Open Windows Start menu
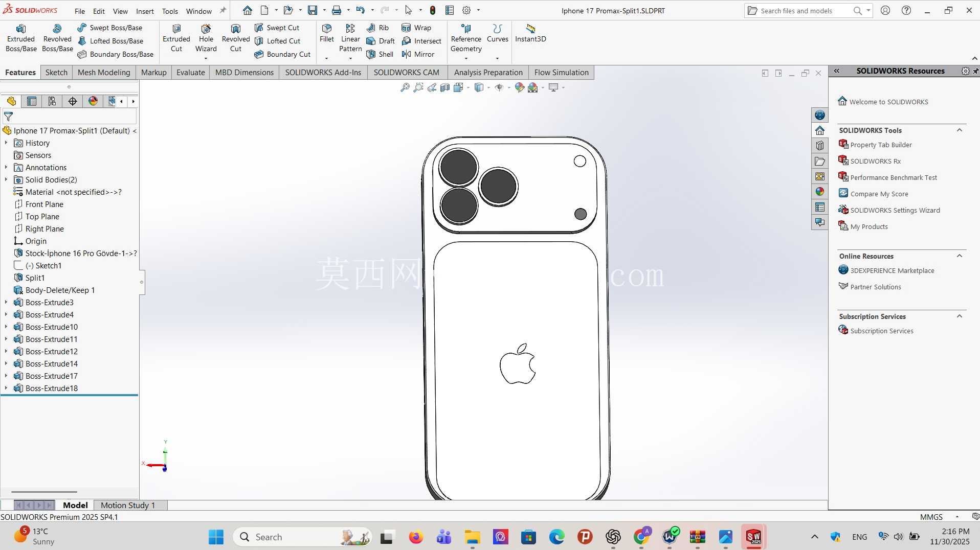The height and width of the screenshot is (550, 980). (x=216, y=537)
